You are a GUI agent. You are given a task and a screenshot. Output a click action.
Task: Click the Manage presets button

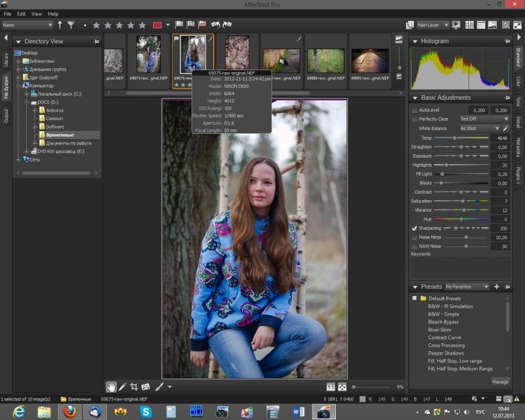pos(500,382)
